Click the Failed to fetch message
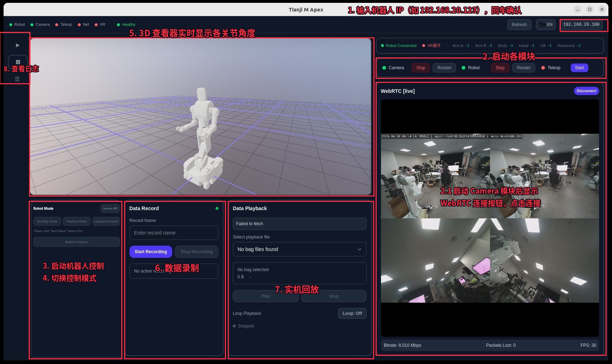 coord(300,224)
